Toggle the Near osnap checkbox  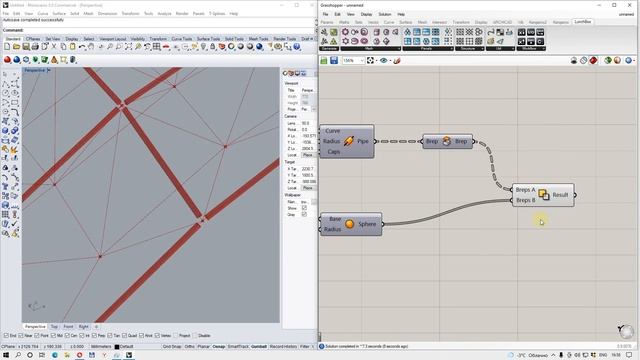(x=21, y=336)
